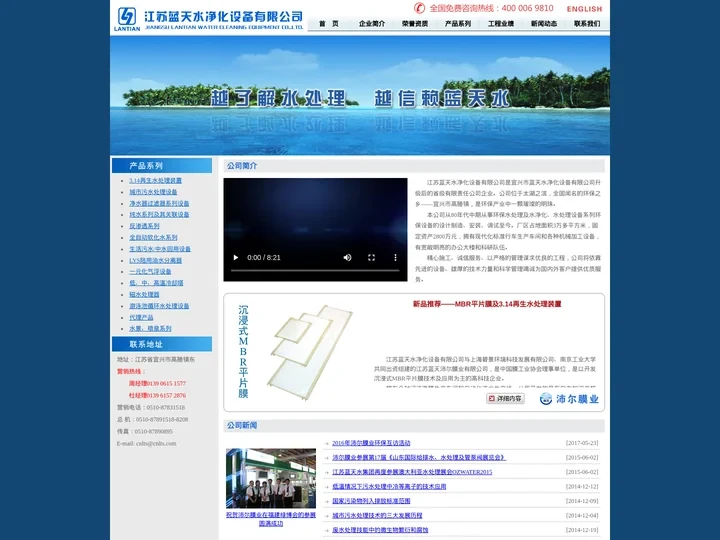The image size is (720, 540).
Task: Open the video's three-dot more options menu
Action: (395, 258)
